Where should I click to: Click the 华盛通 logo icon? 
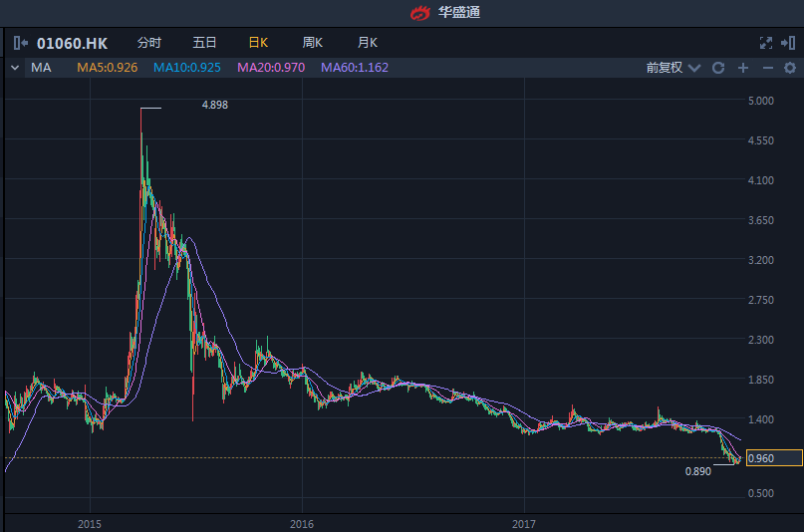click(420, 12)
